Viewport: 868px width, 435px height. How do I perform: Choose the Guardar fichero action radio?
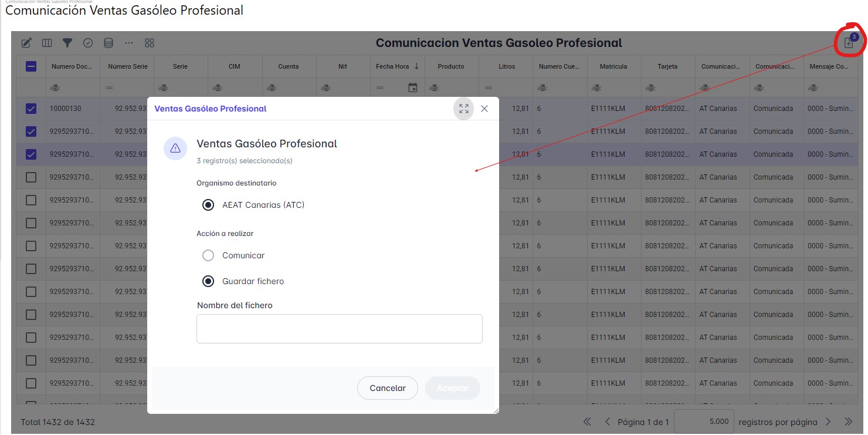tap(208, 281)
